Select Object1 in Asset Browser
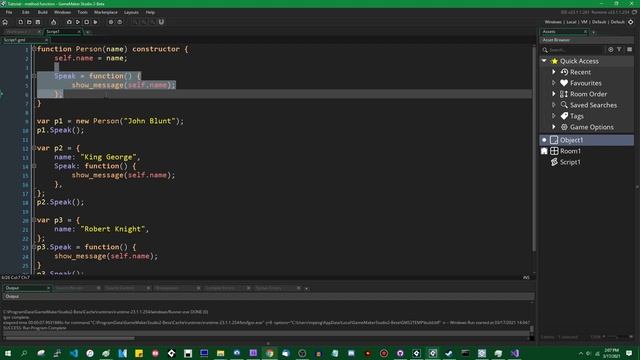The width and height of the screenshot is (640, 360). [587, 140]
